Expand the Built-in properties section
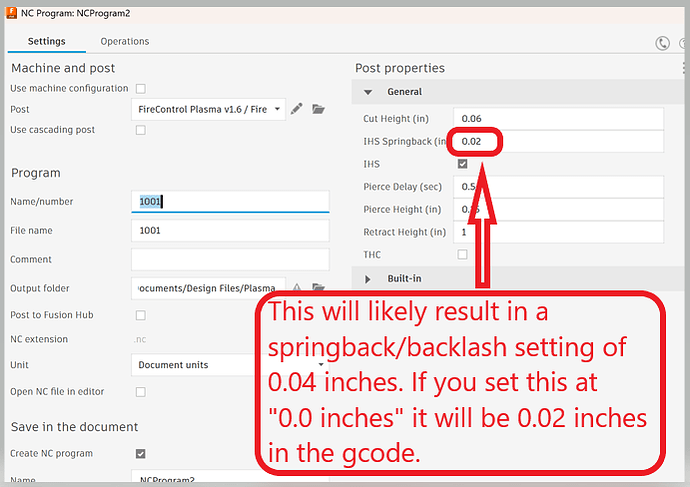 click(x=369, y=278)
